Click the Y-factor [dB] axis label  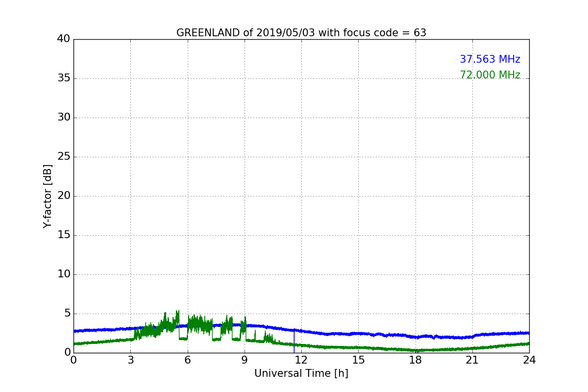click(x=48, y=196)
